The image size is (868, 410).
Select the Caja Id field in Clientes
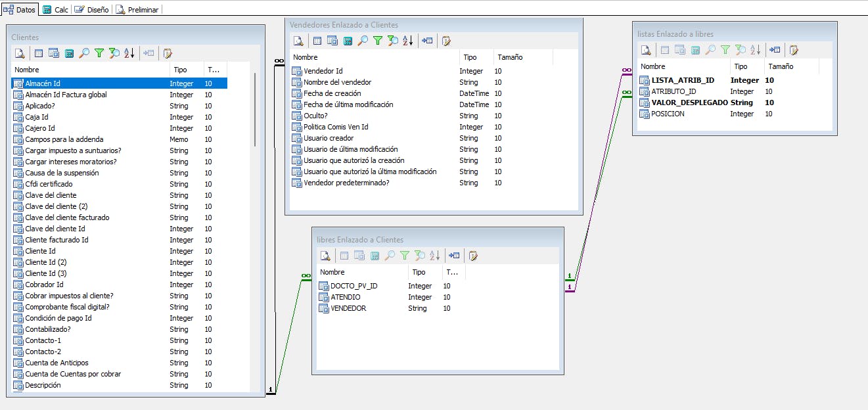point(39,117)
